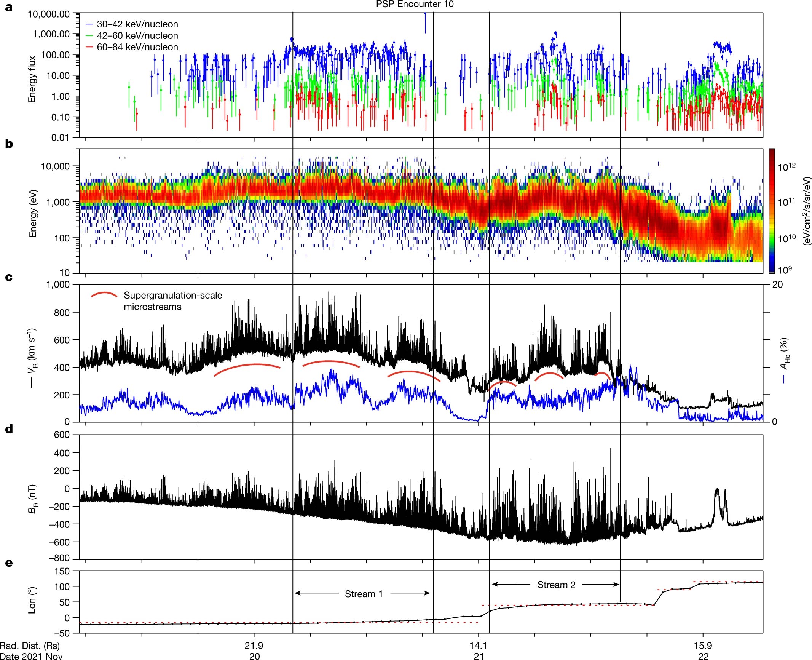Click the panel letter b

click(x=9, y=144)
